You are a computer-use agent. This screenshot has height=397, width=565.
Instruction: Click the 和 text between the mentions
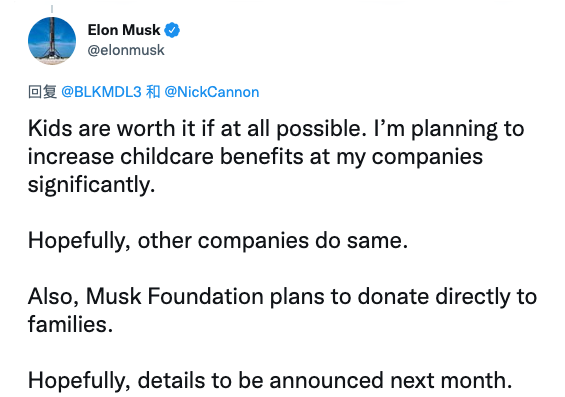153,92
